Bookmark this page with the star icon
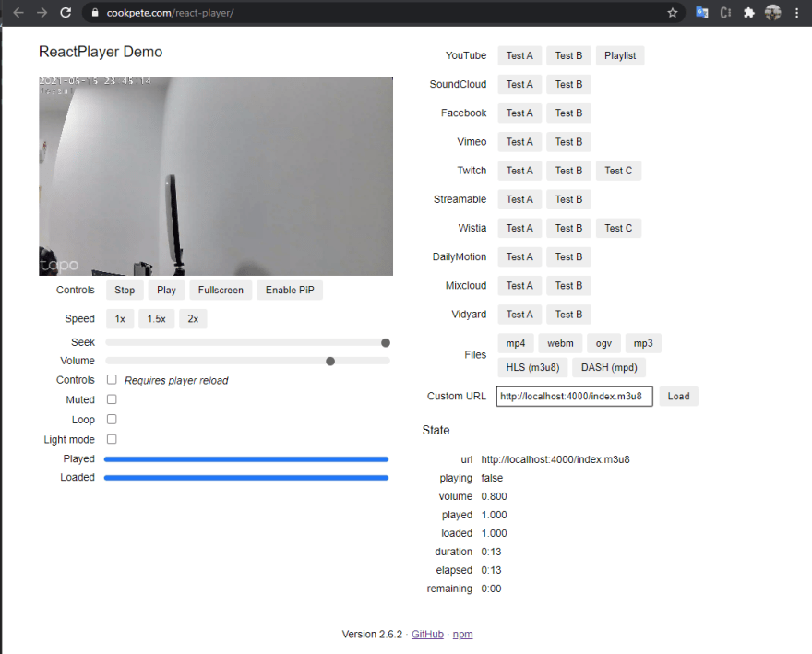The image size is (812, 654). click(672, 13)
